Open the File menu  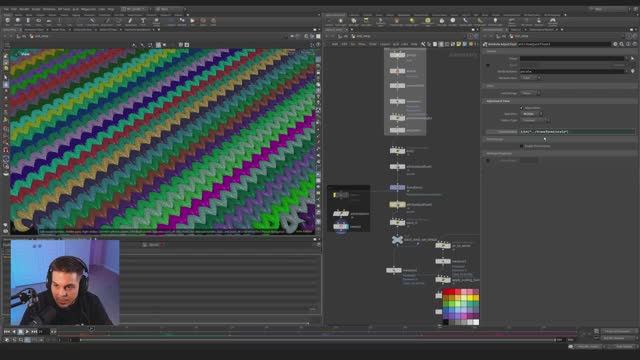(6, 9)
